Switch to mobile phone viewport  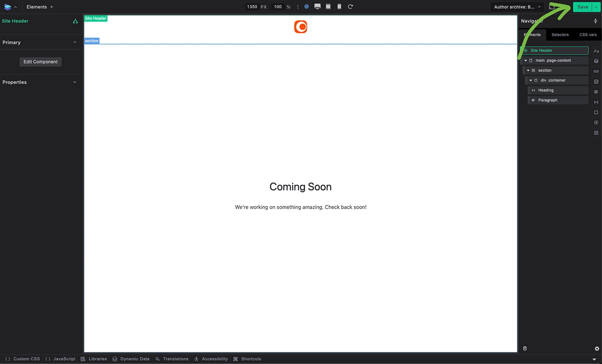339,7
